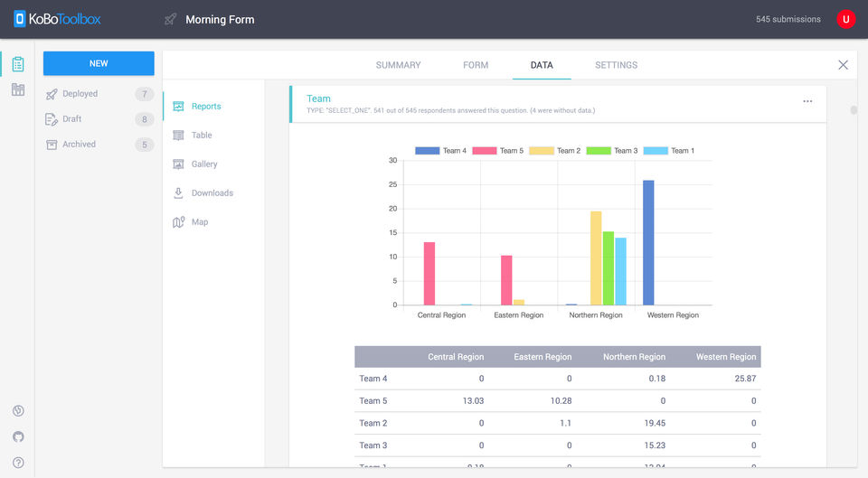The image size is (868, 478).
Task: Click the pink Eastern Region bar
Action: [x=506, y=280]
